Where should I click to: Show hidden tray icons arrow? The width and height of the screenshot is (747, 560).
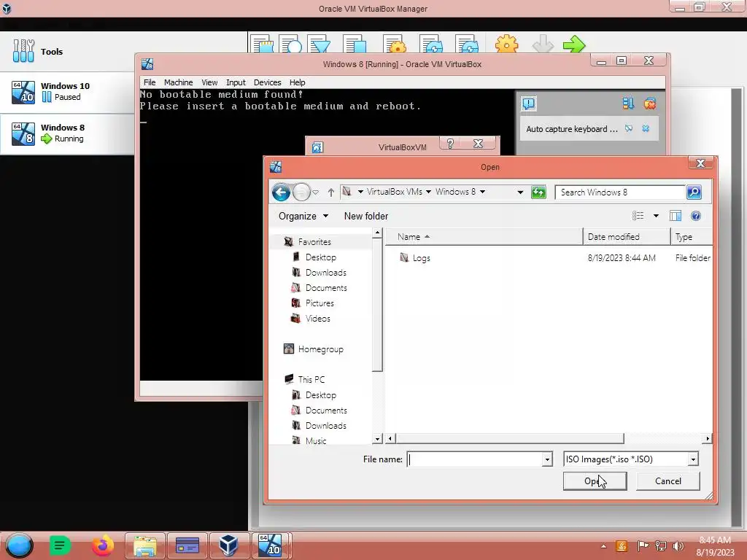pos(603,546)
